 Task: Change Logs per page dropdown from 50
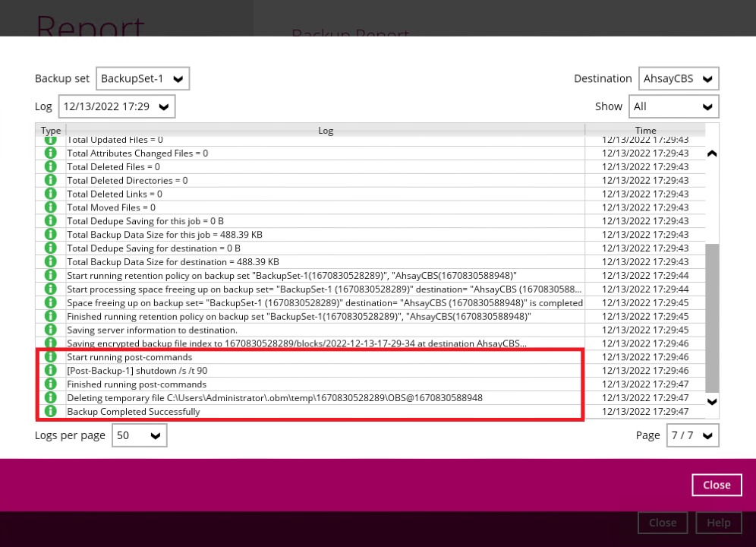click(140, 435)
